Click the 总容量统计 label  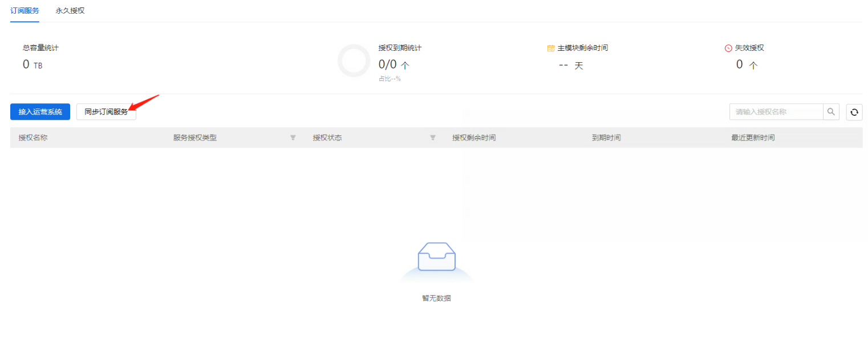(x=40, y=48)
